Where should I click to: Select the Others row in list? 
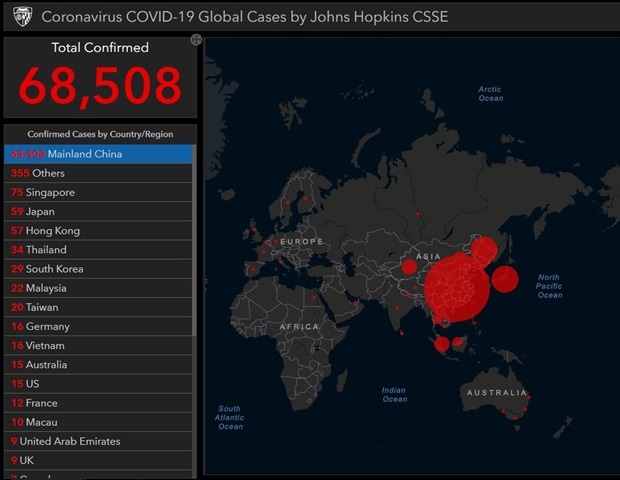(x=98, y=173)
